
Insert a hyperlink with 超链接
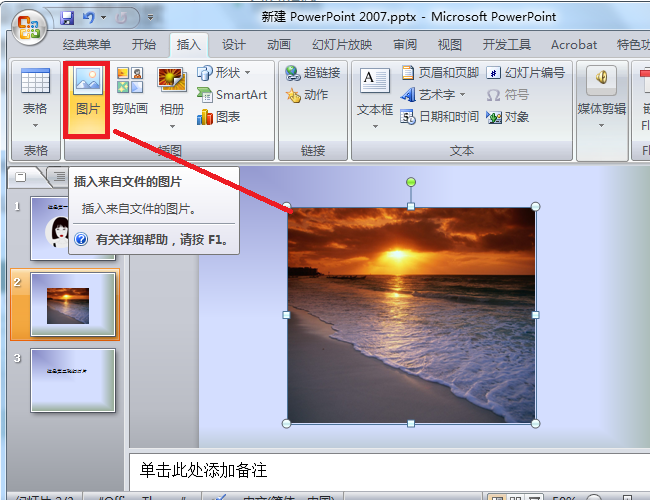click(313, 73)
